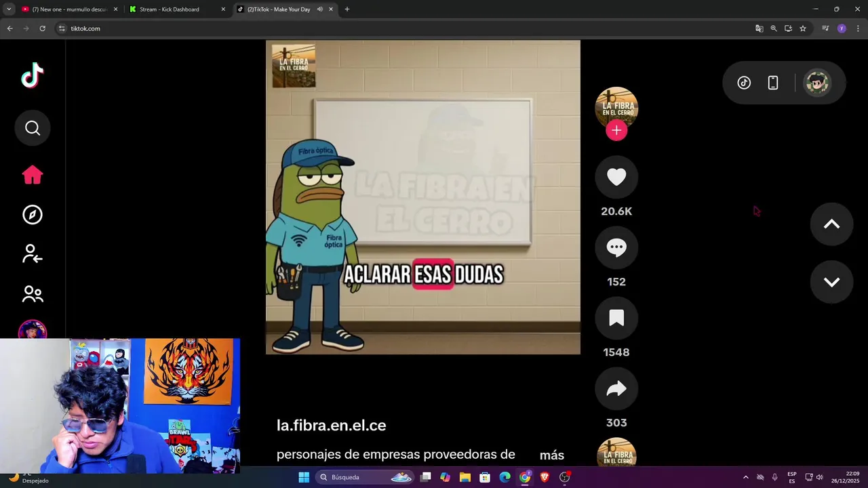Open File Explorer from the taskbar
The width and height of the screenshot is (868, 488).
pos(465,477)
